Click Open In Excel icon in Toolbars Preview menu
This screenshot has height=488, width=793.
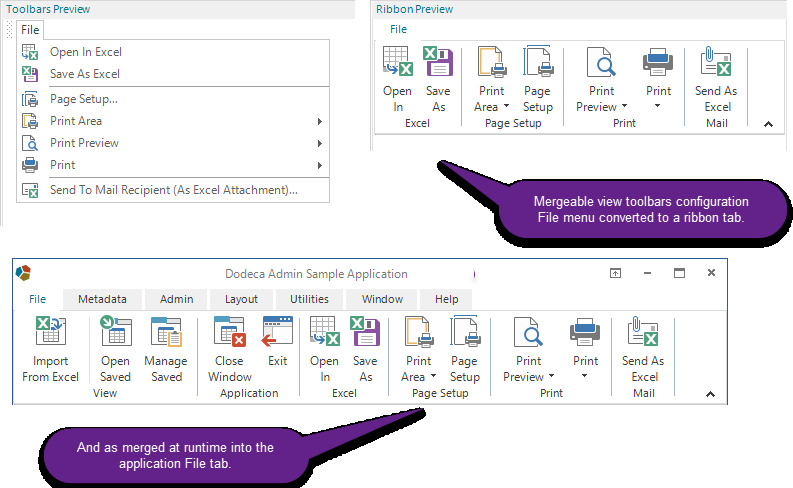[30, 52]
